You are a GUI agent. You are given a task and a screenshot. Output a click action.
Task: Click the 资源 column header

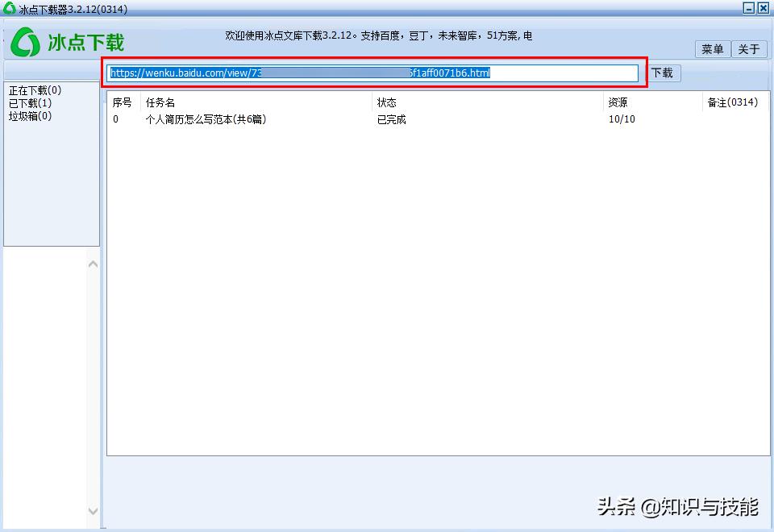617,102
